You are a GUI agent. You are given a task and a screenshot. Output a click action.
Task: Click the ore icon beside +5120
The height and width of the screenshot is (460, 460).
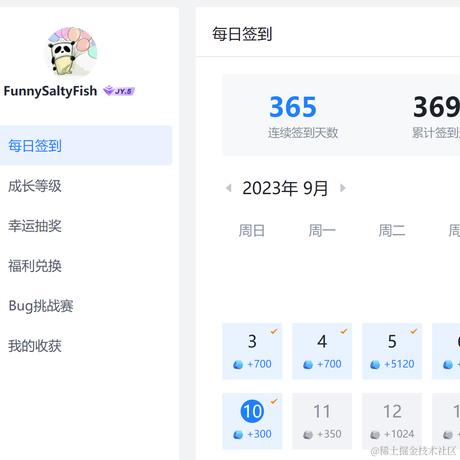375,365
